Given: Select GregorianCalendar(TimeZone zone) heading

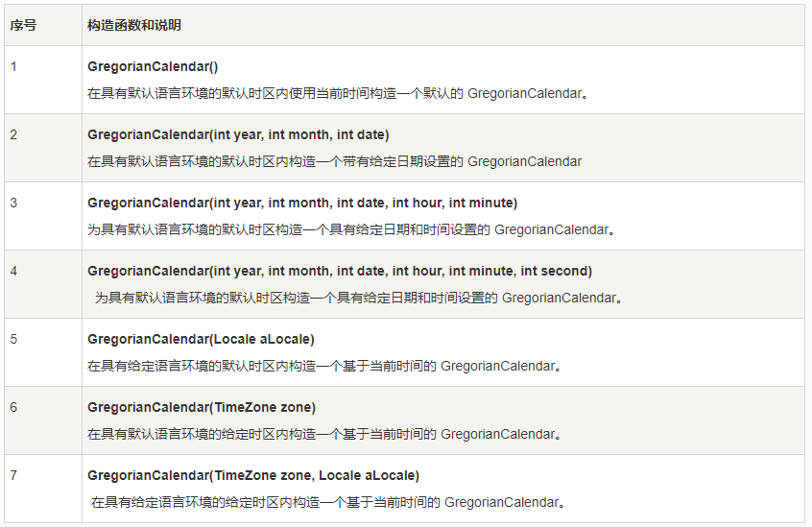Looking at the screenshot, I should pyautogui.click(x=202, y=407).
